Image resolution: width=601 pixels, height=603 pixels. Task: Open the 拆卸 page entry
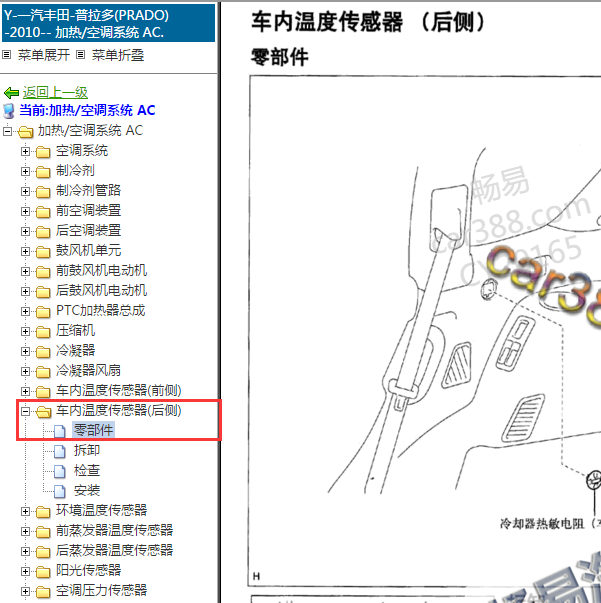[87, 450]
